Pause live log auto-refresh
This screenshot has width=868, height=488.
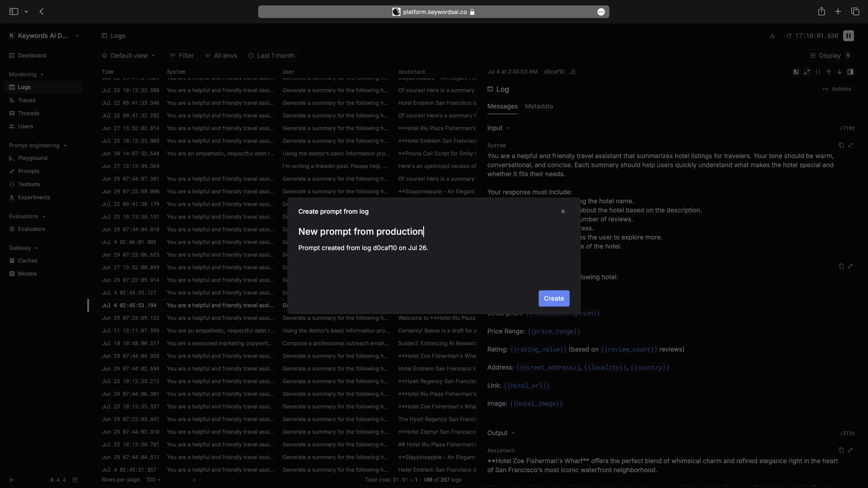[x=848, y=36]
